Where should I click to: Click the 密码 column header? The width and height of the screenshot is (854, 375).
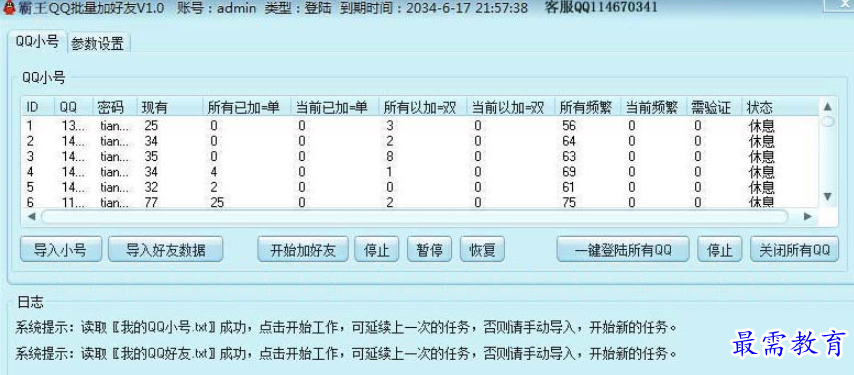click(115, 107)
